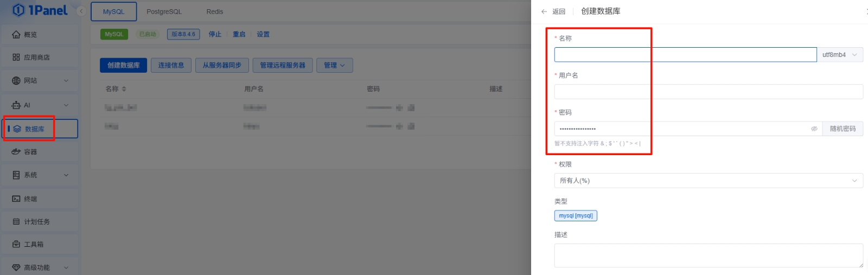This screenshot has width=868, height=275.
Task: Click the 创建数据库 create database button
Action: (x=123, y=66)
